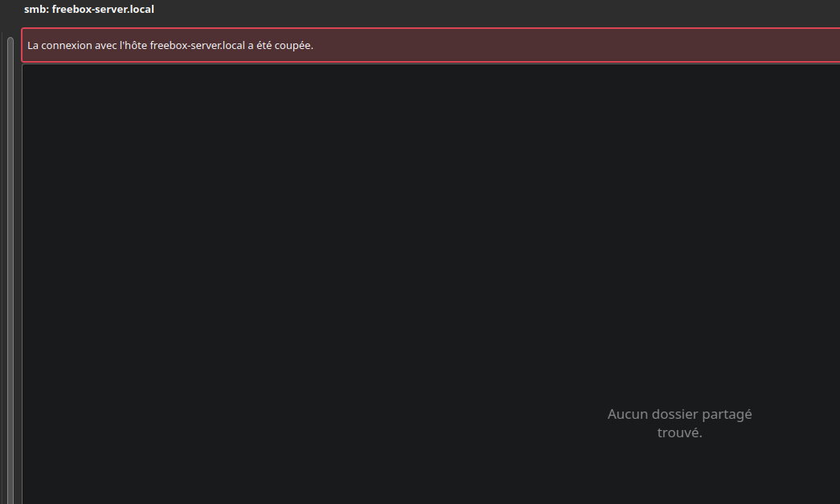This screenshot has height=504, width=840.
Task: Click the word "trouvé." in the placeholder
Action: 679,433
